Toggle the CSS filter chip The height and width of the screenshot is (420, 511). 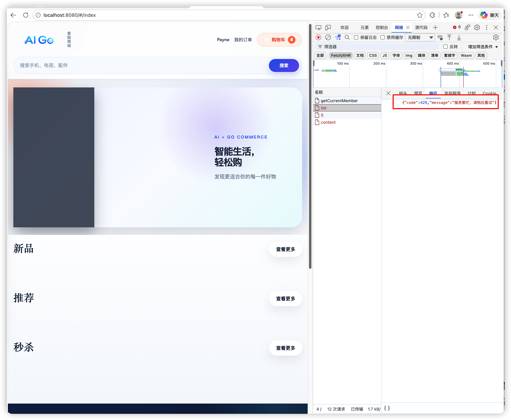(373, 55)
